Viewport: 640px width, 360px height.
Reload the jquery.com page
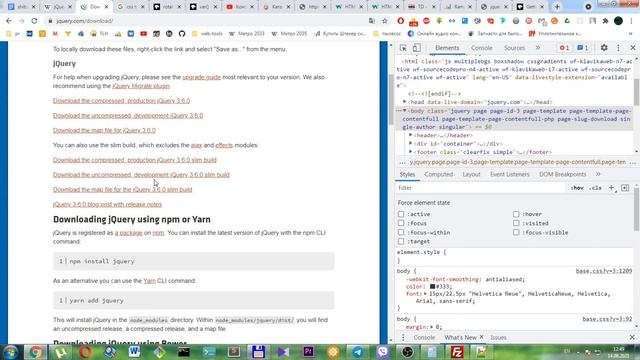pyautogui.click(x=34, y=20)
